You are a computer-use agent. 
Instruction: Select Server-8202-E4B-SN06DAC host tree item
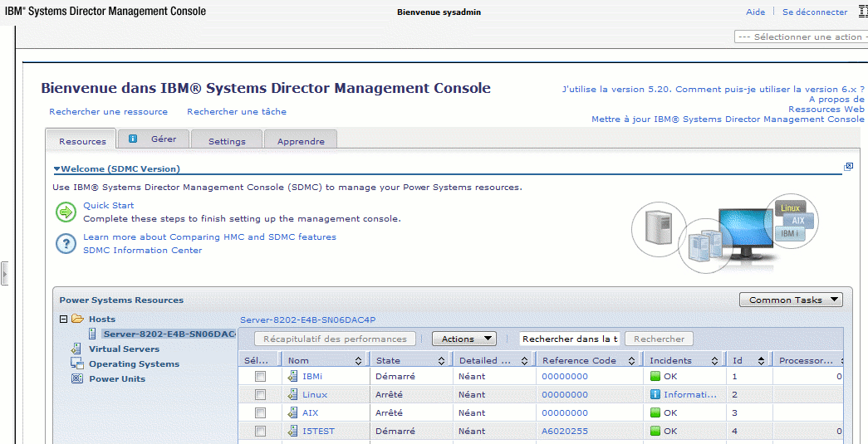[x=169, y=334]
